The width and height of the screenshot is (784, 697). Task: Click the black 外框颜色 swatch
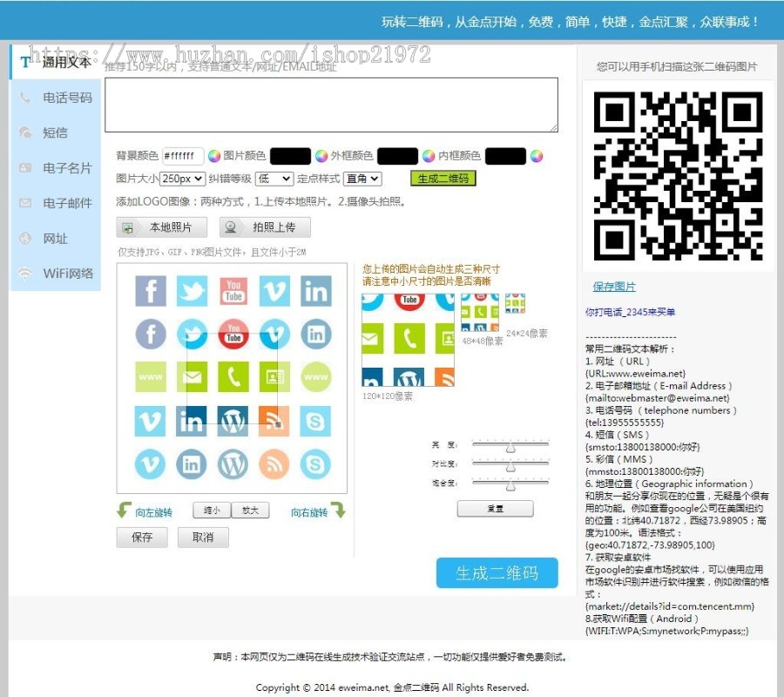tap(397, 156)
